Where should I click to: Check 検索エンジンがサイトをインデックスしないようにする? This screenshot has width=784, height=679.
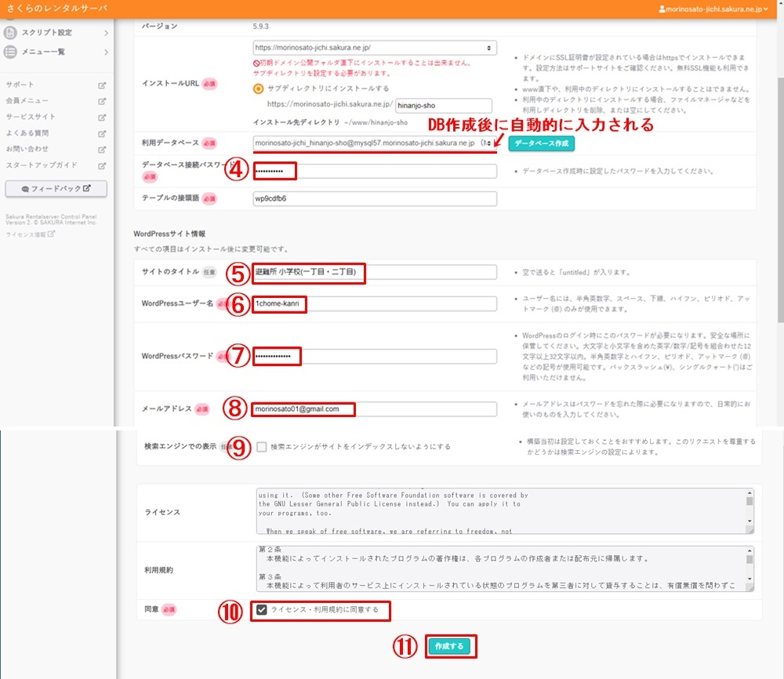coord(262,446)
